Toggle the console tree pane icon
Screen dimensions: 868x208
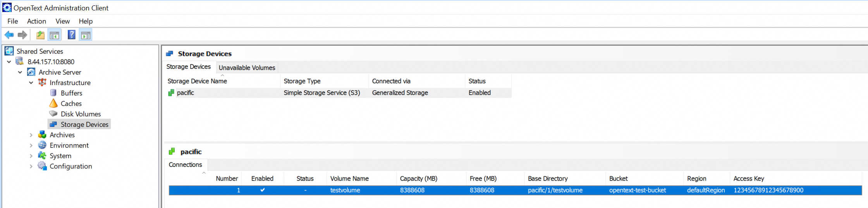[54, 35]
